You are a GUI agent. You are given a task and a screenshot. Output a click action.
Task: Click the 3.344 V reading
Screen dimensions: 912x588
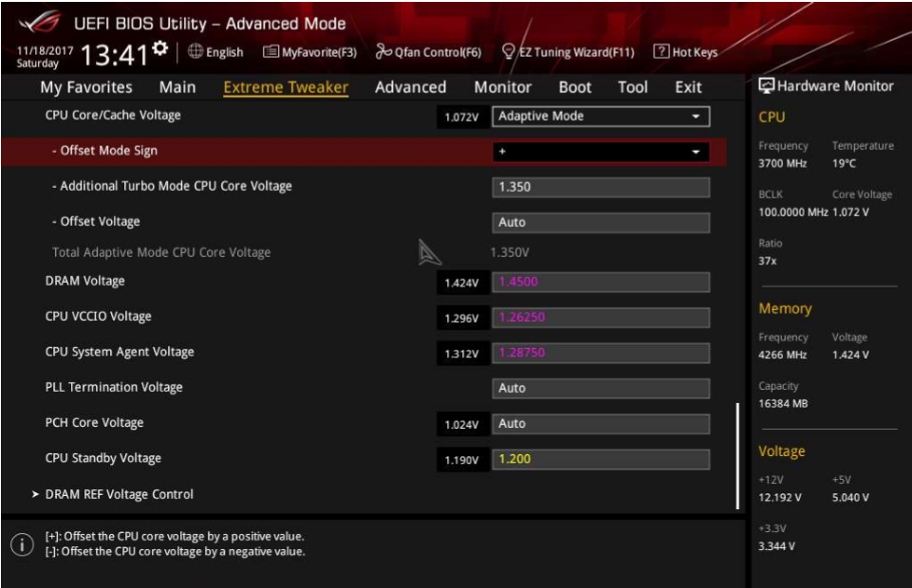(776, 546)
